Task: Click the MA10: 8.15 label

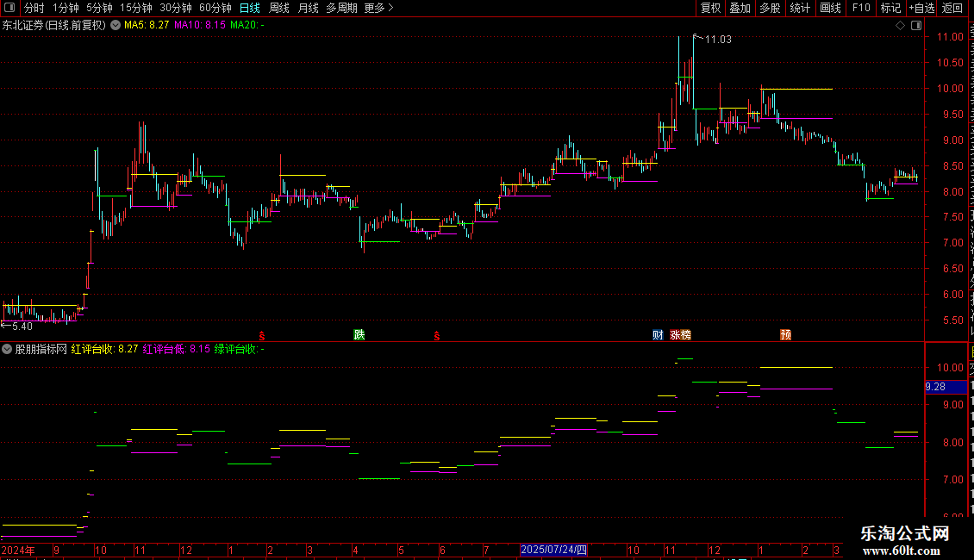Action: 200,26
